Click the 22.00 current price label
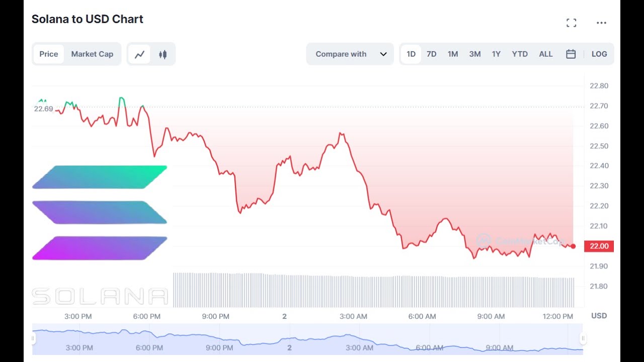This screenshot has height=362, width=644. [x=599, y=246]
